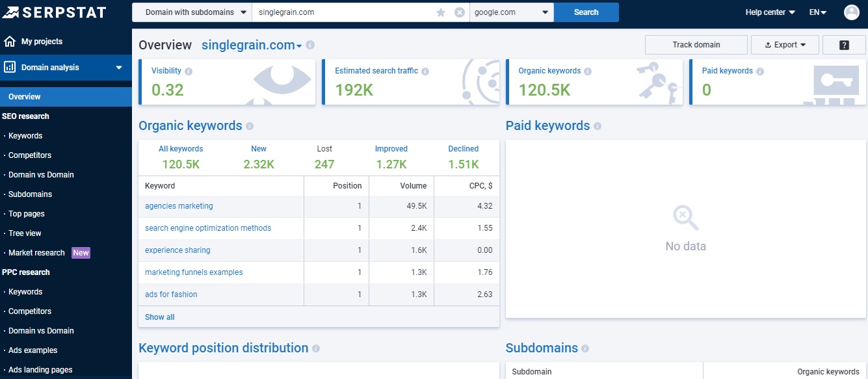Screen dimensions: 868x379
Task: Click info icon next to Subdomains heading
Action: point(585,348)
